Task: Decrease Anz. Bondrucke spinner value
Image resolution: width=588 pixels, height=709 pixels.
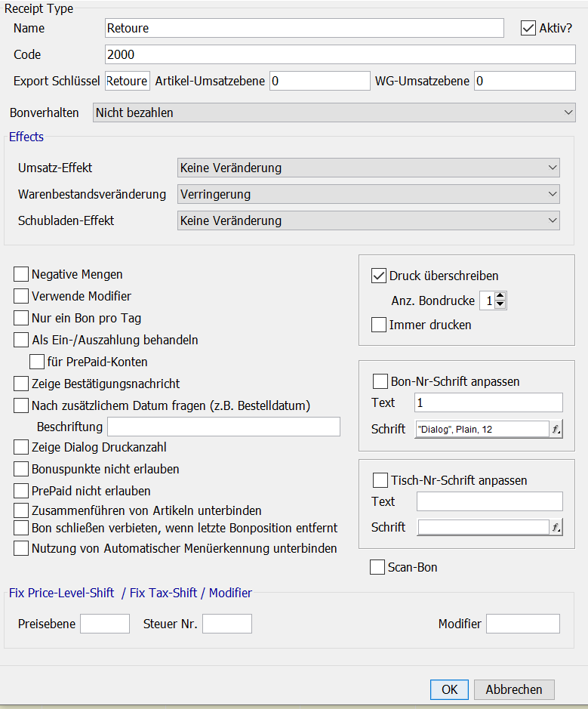Action: [500, 305]
